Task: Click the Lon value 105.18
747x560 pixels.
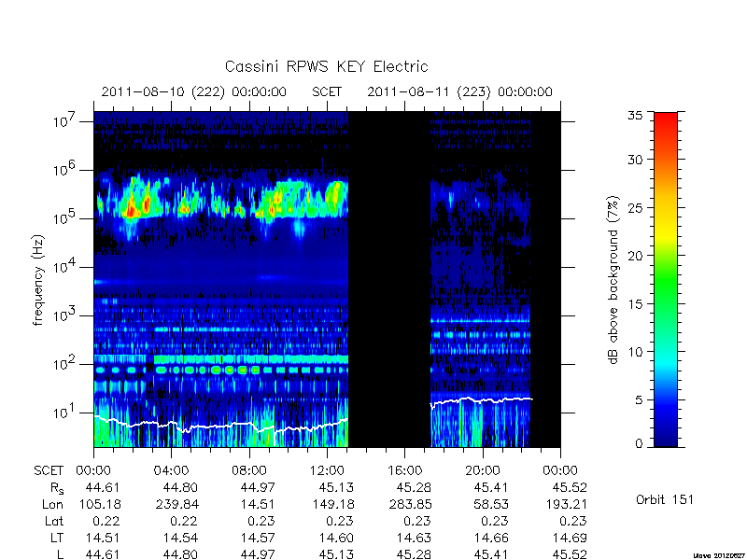Action: tap(102, 504)
